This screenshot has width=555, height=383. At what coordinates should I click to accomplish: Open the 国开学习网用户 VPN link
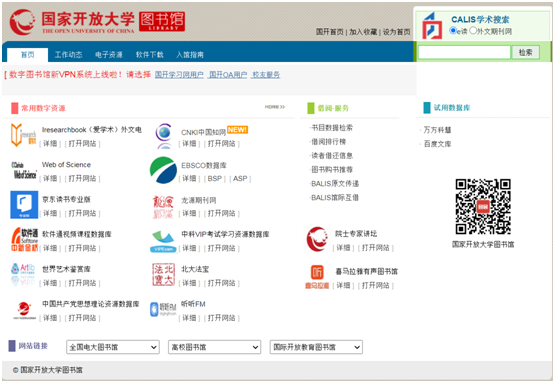click(x=179, y=75)
